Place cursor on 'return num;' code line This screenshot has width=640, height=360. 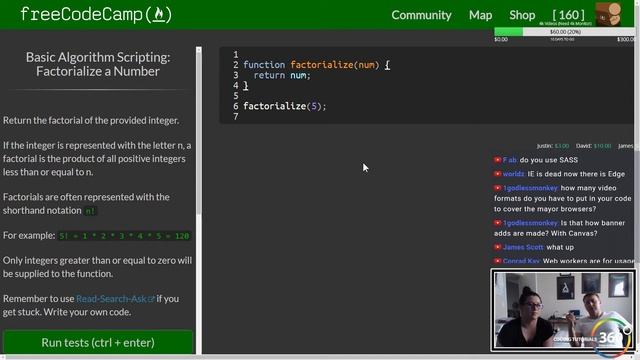tap(282, 75)
